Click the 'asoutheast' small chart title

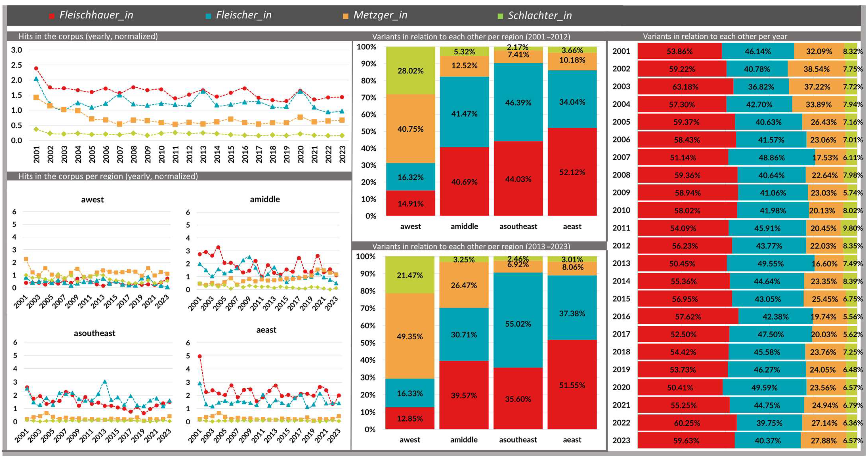tap(94, 333)
